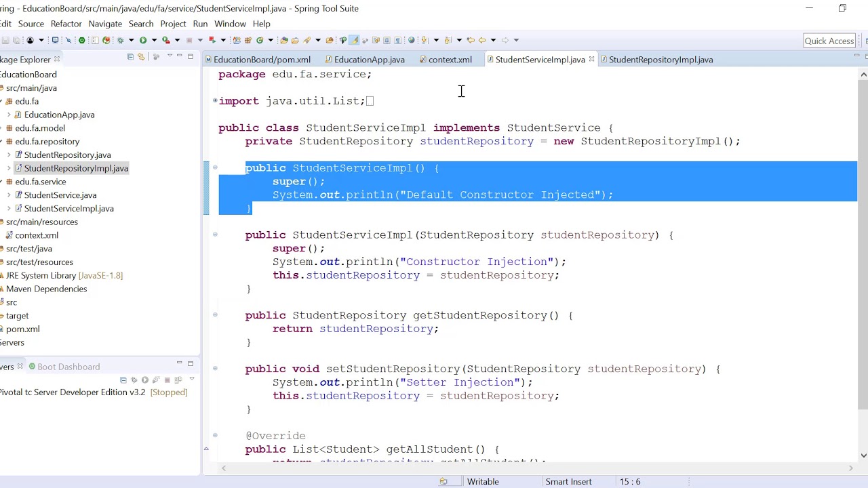This screenshot has height=488, width=868.
Task: Click the Writable status bar indicator
Action: tap(483, 481)
